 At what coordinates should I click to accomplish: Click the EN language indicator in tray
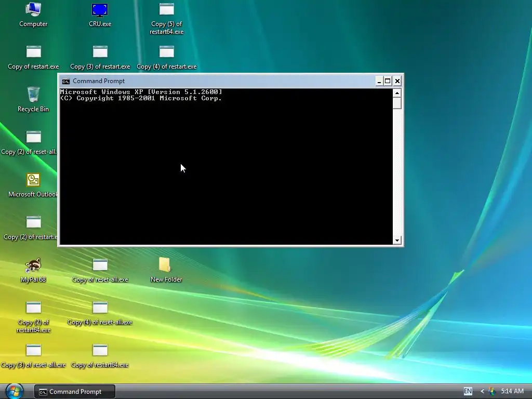[x=468, y=391]
